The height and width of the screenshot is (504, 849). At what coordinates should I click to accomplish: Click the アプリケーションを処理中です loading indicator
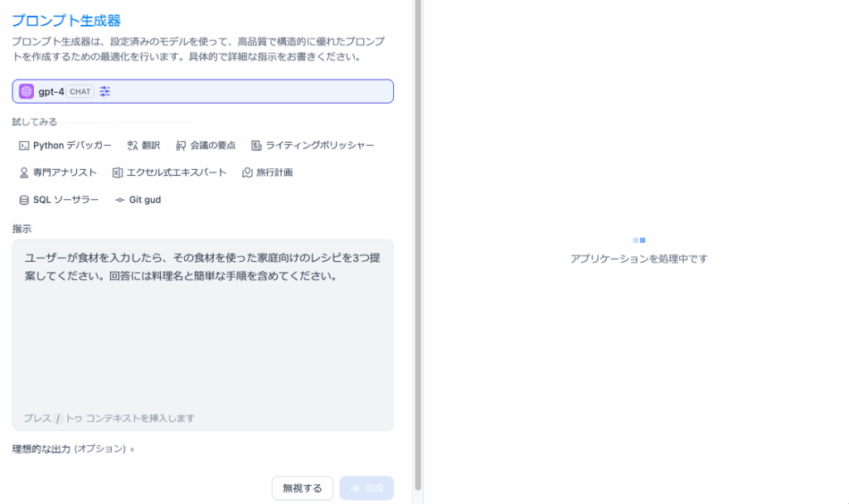click(x=638, y=240)
